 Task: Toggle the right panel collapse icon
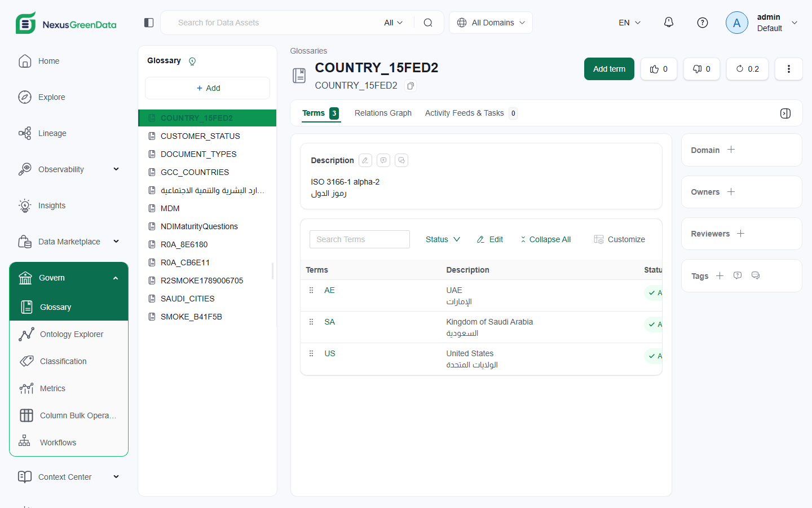coord(785,113)
